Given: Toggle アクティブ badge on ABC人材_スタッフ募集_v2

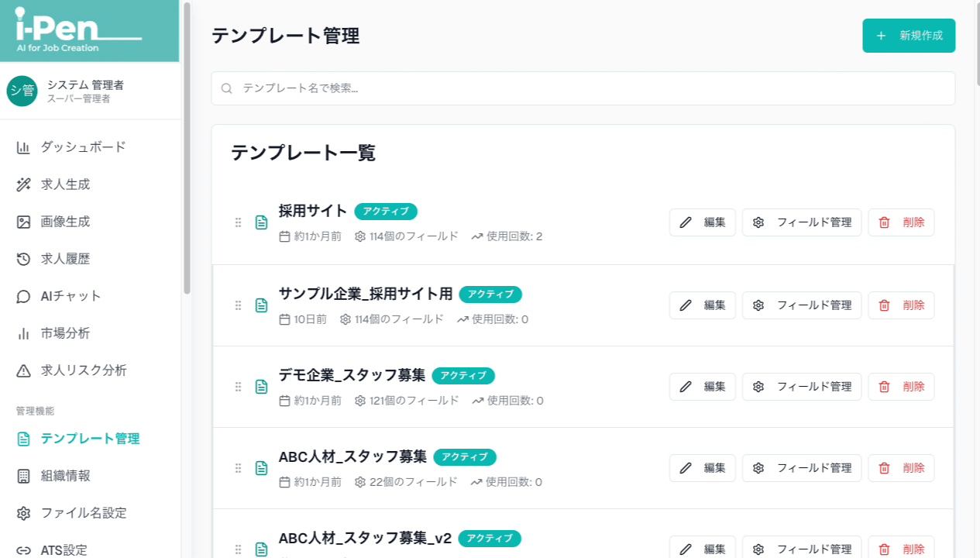Looking at the screenshot, I should [490, 538].
